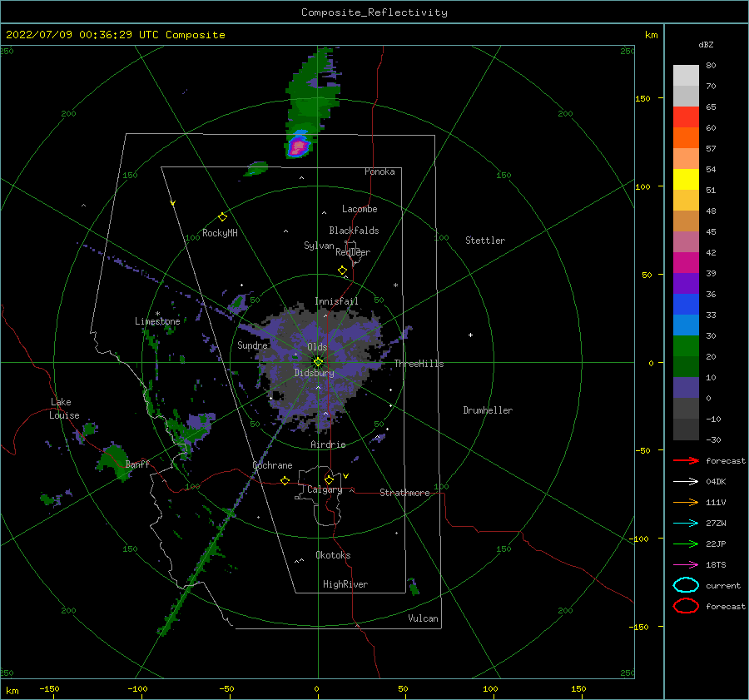This screenshot has width=749, height=700.
Task: Click the red forecast arrow in legend
Action: point(686,460)
